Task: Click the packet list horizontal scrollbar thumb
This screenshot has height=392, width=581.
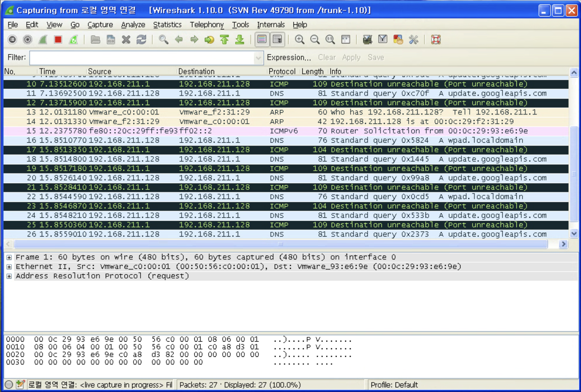Action: [x=280, y=244]
